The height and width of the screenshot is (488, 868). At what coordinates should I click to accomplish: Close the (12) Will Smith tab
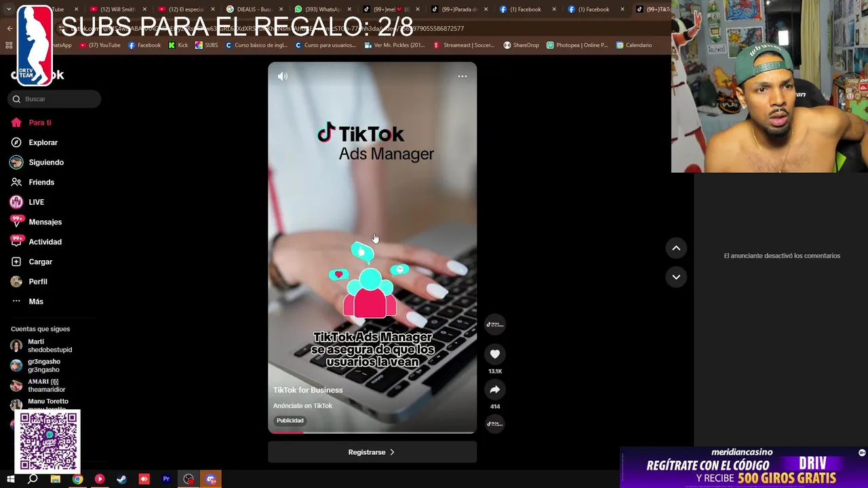(144, 9)
